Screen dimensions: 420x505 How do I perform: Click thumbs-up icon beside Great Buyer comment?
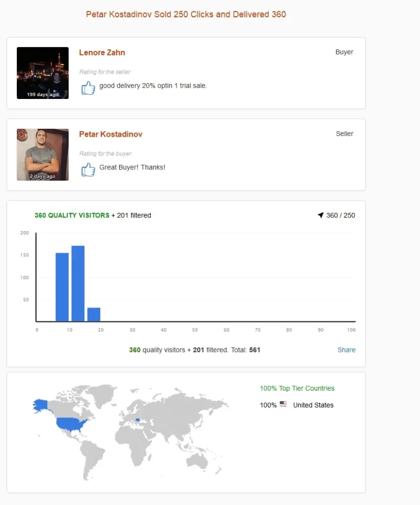(88, 169)
